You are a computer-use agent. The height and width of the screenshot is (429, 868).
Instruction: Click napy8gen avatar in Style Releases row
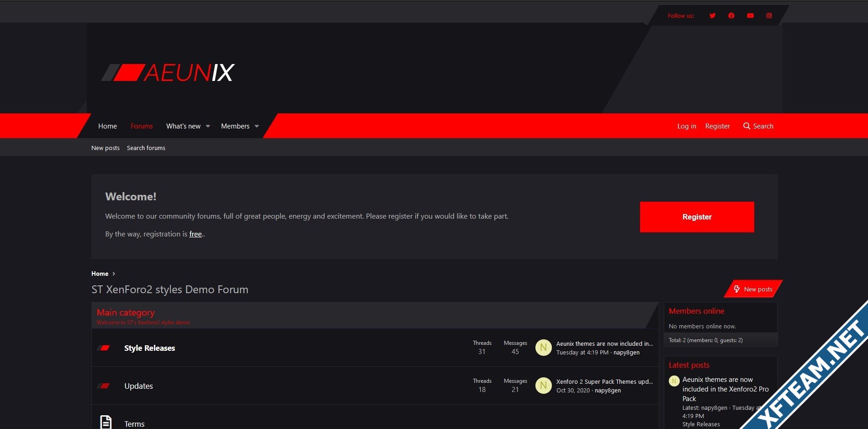tap(543, 348)
